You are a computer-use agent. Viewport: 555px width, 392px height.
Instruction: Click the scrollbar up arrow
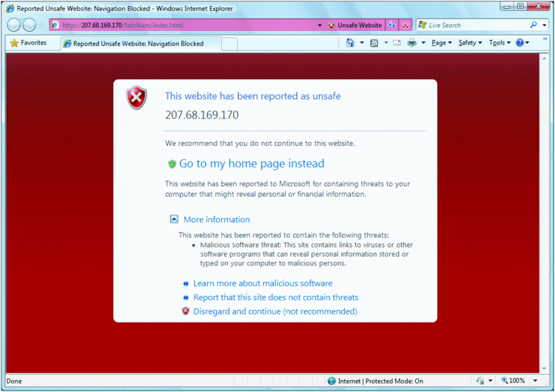pyautogui.click(x=544, y=58)
